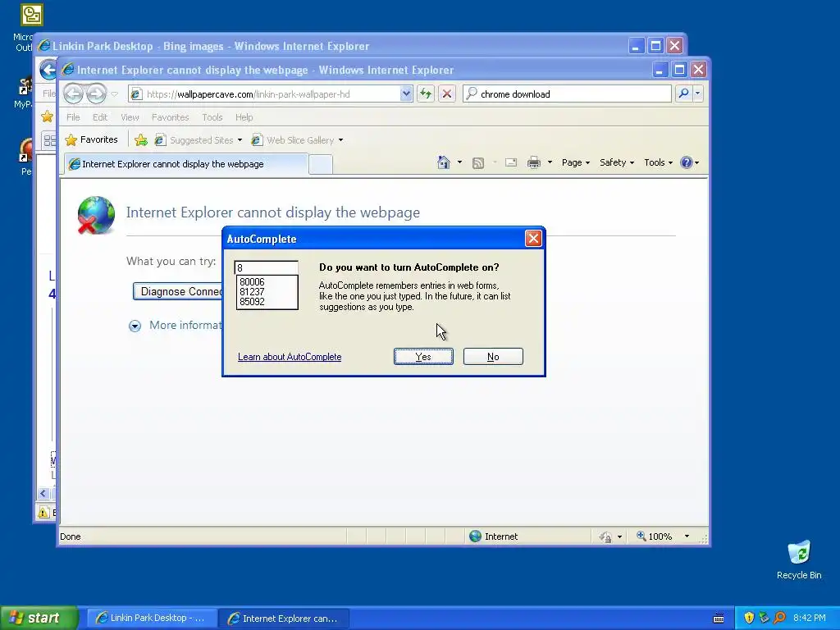Viewport: 840px width, 630px height.
Task: Click 'Internet Explorer can...' taskbar button
Action: 283,619
